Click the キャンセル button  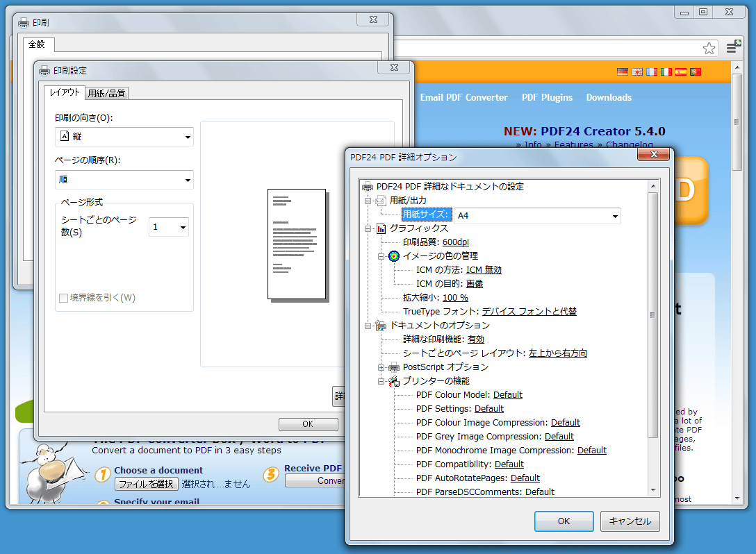tap(630, 521)
